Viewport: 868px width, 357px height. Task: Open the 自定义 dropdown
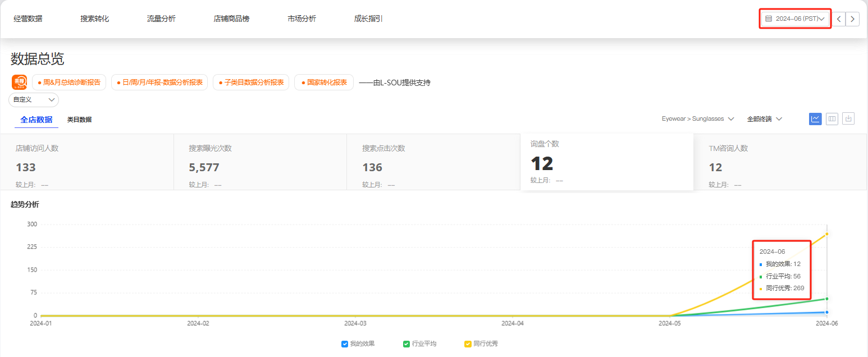coord(34,99)
